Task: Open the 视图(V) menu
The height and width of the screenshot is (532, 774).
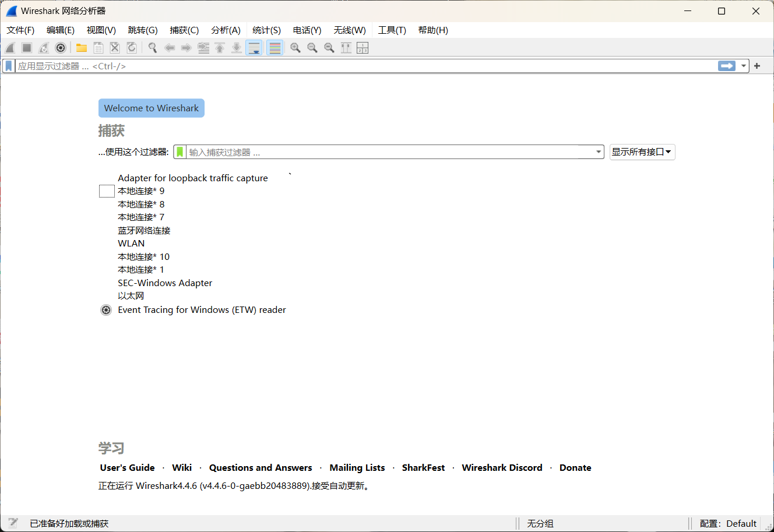Action: pos(101,30)
